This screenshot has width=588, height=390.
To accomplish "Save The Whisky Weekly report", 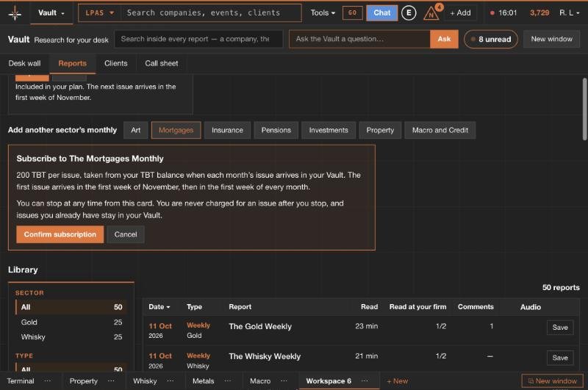I will point(560,358).
